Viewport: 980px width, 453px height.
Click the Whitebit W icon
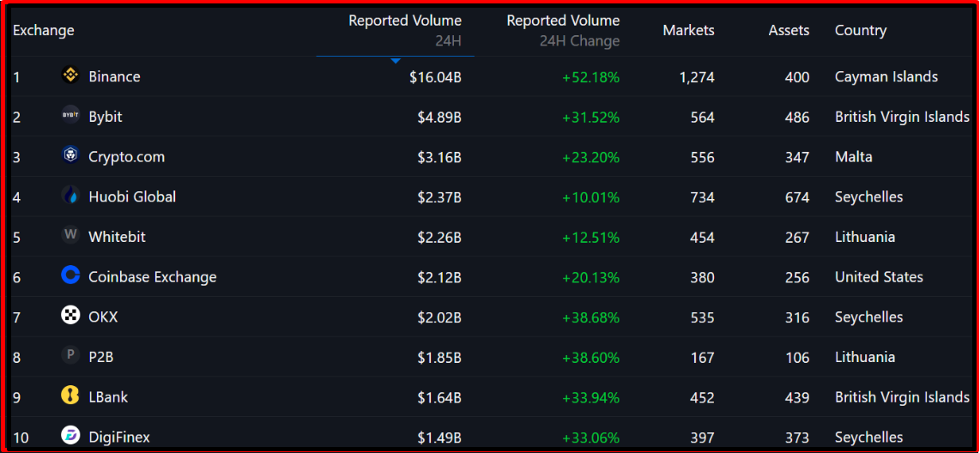(x=70, y=235)
